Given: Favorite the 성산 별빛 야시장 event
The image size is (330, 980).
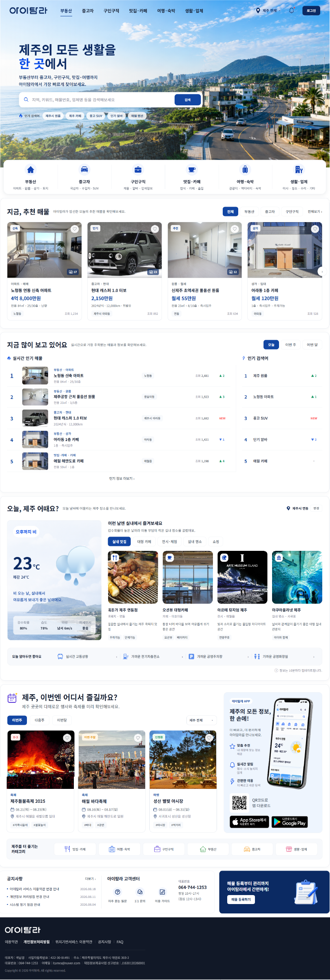Looking at the screenshot, I should (209, 738).
